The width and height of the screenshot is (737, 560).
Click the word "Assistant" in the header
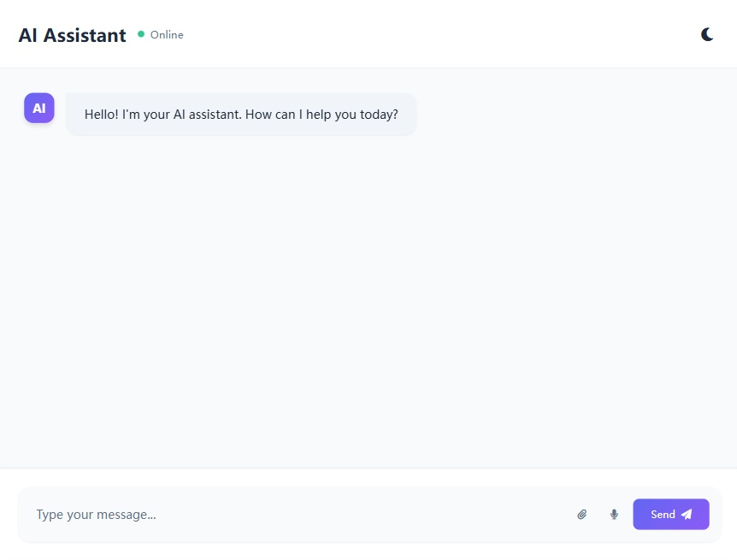tap(85, 35)
